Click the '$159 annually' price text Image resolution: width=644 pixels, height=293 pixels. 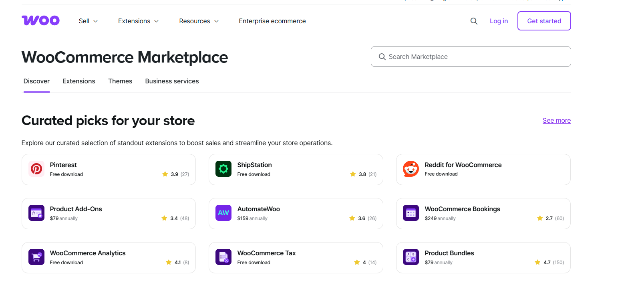[252, 218]
